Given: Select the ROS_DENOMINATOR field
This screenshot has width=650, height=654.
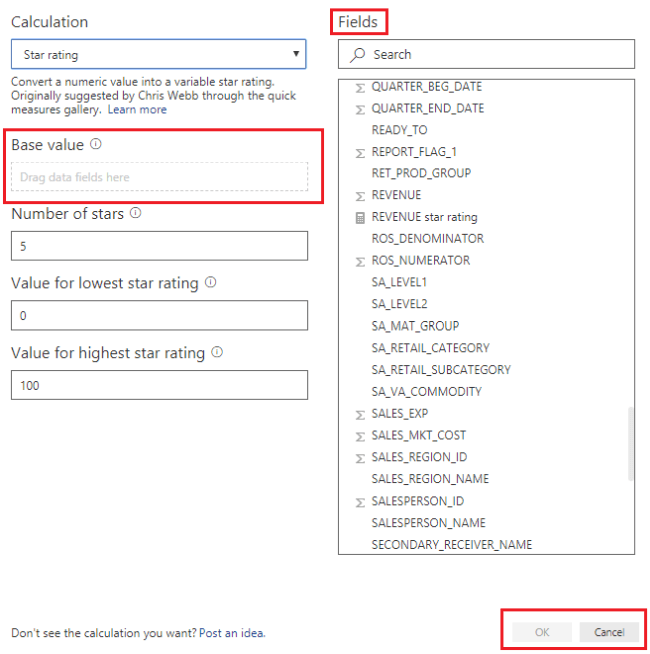Looking at the screenshot, I should 428,239.
